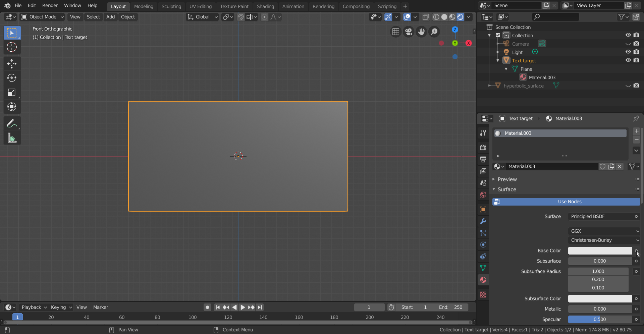Open the Object Mode dropdown
Viewport: 644px width, 334px height.
click(x=42, y=17)
